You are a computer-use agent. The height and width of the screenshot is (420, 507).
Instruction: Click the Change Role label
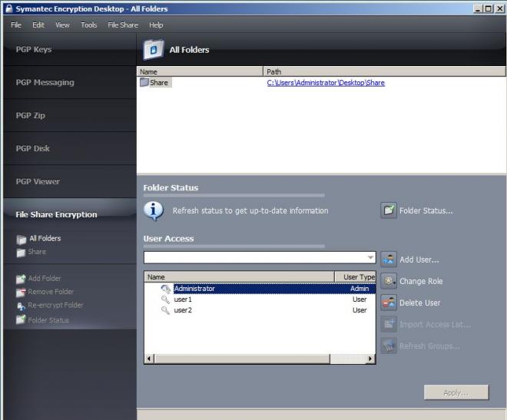point(421,281)
